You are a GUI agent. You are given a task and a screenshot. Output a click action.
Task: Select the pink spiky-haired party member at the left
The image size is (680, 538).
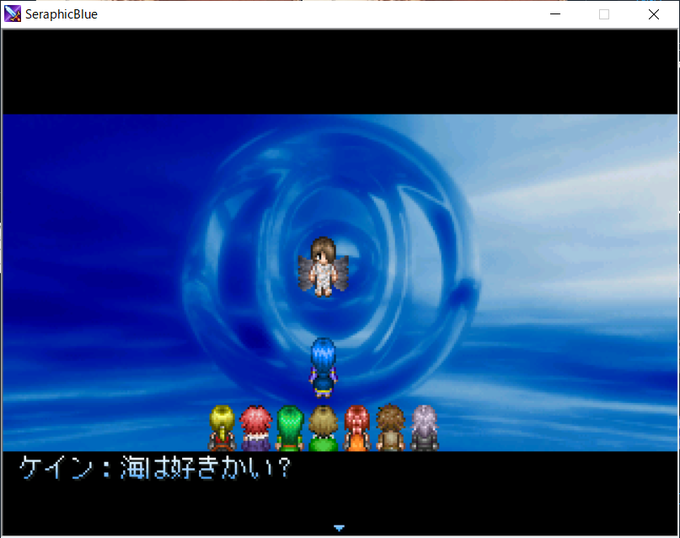coord(256,428)
